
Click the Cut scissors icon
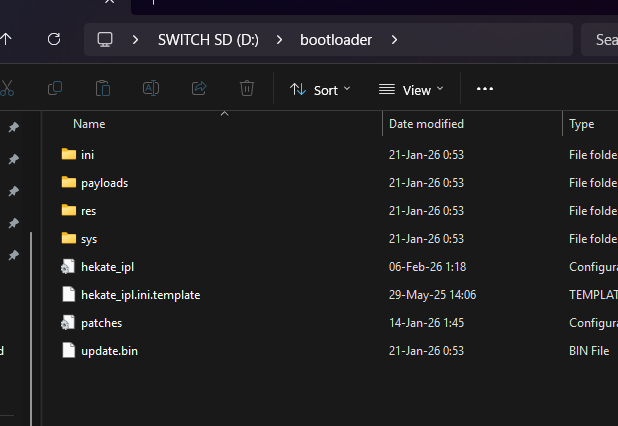(7, 88)
